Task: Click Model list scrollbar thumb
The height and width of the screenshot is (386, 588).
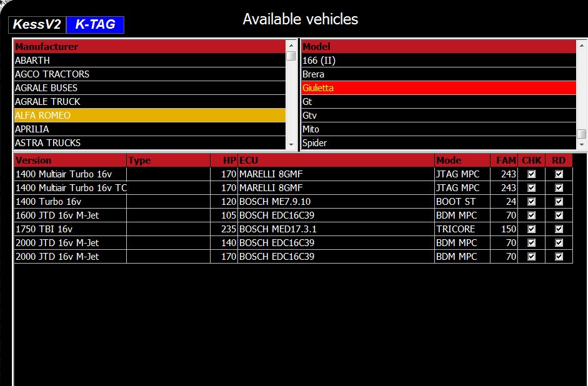Action: [x=582, y=134]
